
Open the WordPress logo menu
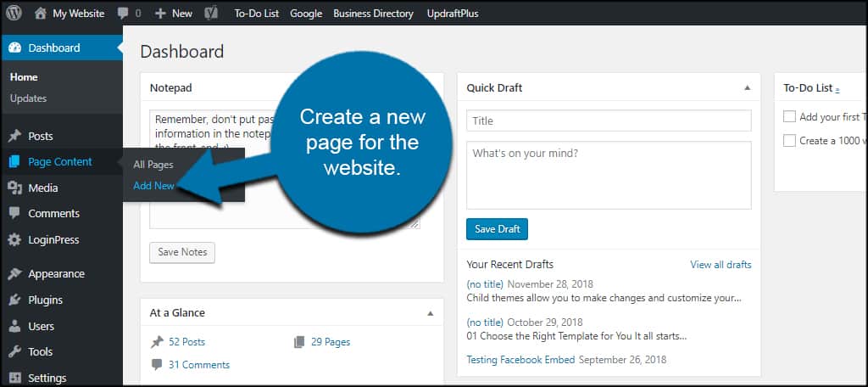[x=14, y=14]
